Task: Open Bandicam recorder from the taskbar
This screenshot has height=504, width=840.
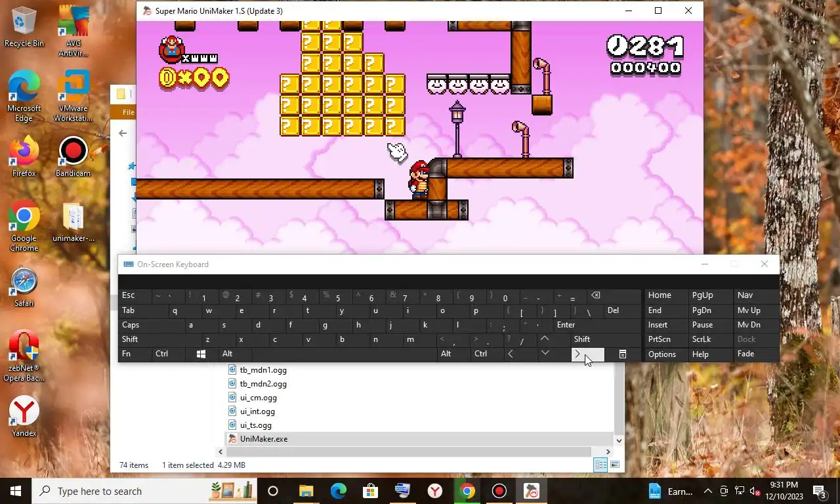Action: point(499,491)
